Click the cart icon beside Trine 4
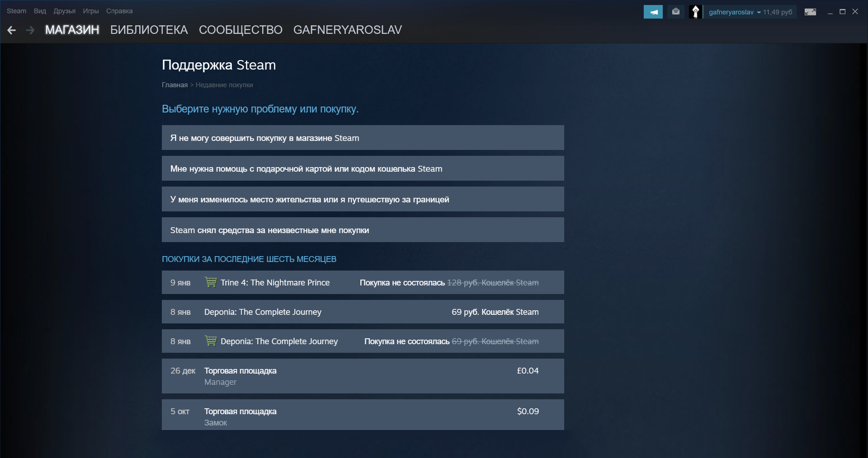This screenshot has height=458, width=868. click(211, 282)
